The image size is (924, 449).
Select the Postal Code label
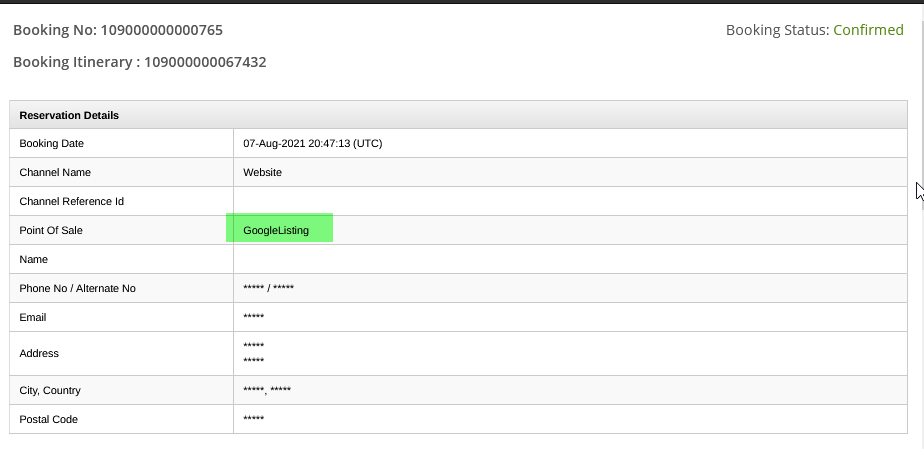point(48,420)
